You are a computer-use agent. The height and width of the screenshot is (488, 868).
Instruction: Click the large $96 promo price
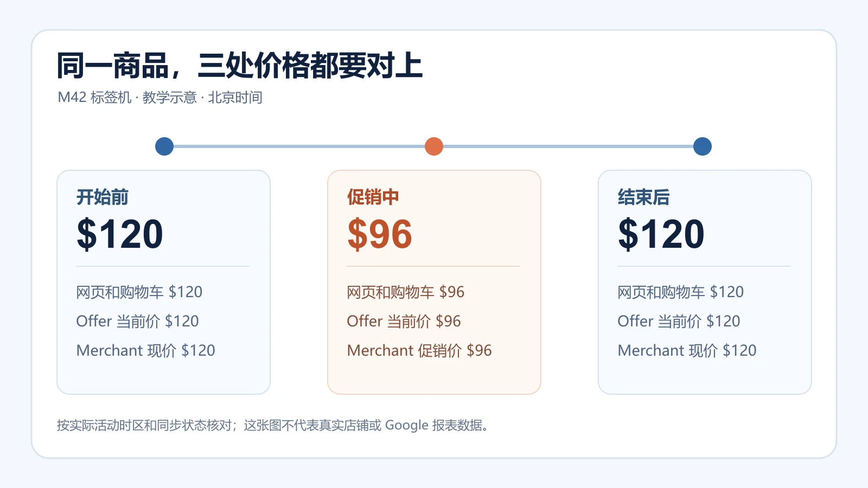click(380, 234)
